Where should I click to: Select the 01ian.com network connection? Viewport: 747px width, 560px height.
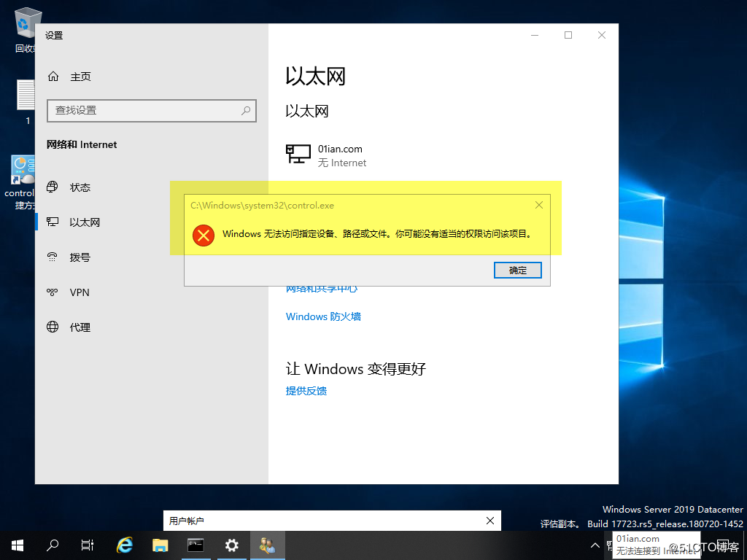(326, 155)
